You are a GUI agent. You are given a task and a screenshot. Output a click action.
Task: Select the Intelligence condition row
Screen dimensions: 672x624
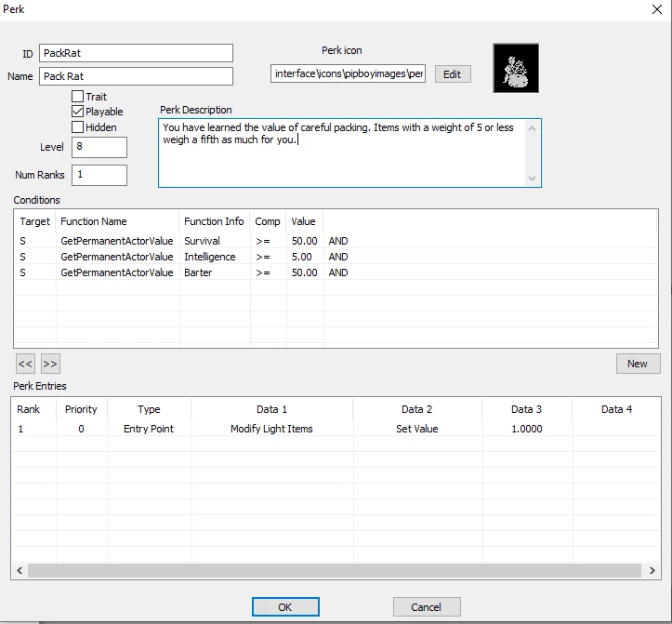[x=336, y=257]
